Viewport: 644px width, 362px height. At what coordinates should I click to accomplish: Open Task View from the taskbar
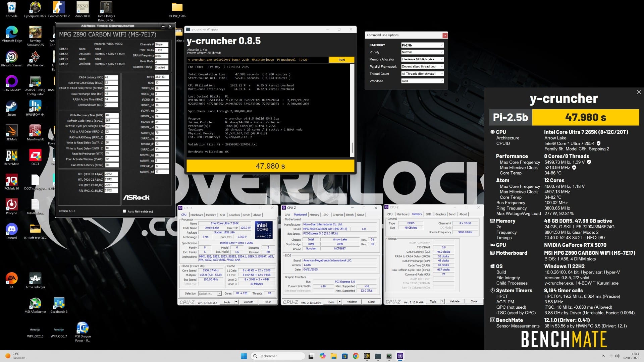coord(311,356)
